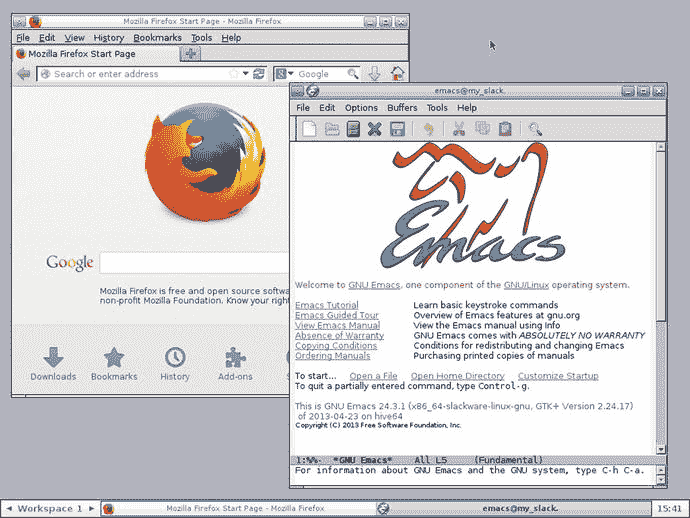This screenshot has height=518, width=690.
Task: Open a new Firefox tab with plus
Action: click(191, 54)
